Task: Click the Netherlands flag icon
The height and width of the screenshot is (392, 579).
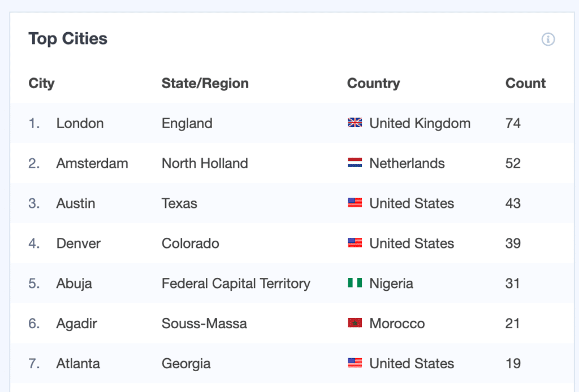Action: [x=355, y=163]
